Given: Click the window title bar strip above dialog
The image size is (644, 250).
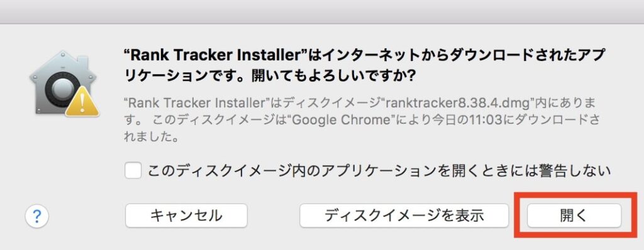Looking at the screenshot, I should 322,11.
